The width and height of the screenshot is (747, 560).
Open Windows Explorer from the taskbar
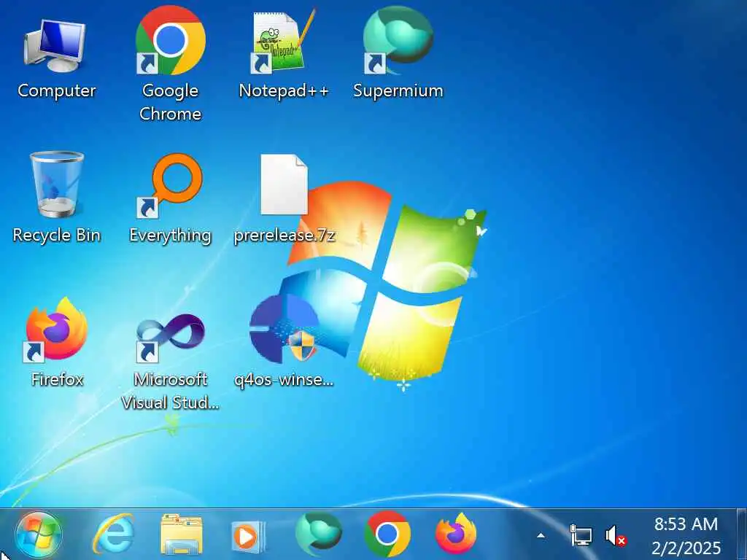(x=182, y=534)
